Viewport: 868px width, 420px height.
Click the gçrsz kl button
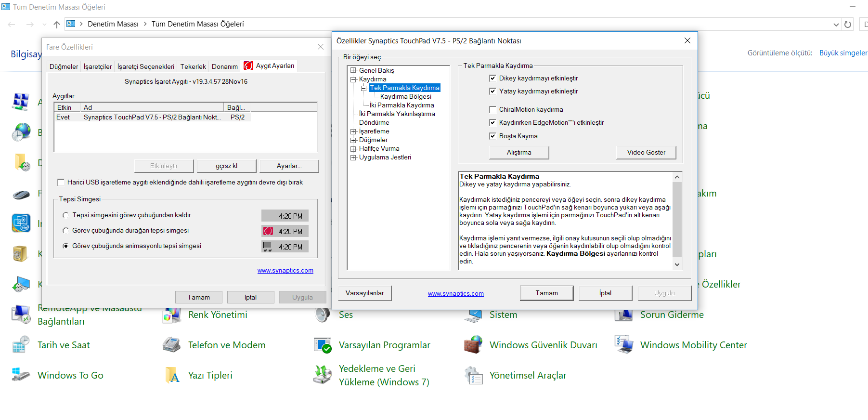[226, 166]
